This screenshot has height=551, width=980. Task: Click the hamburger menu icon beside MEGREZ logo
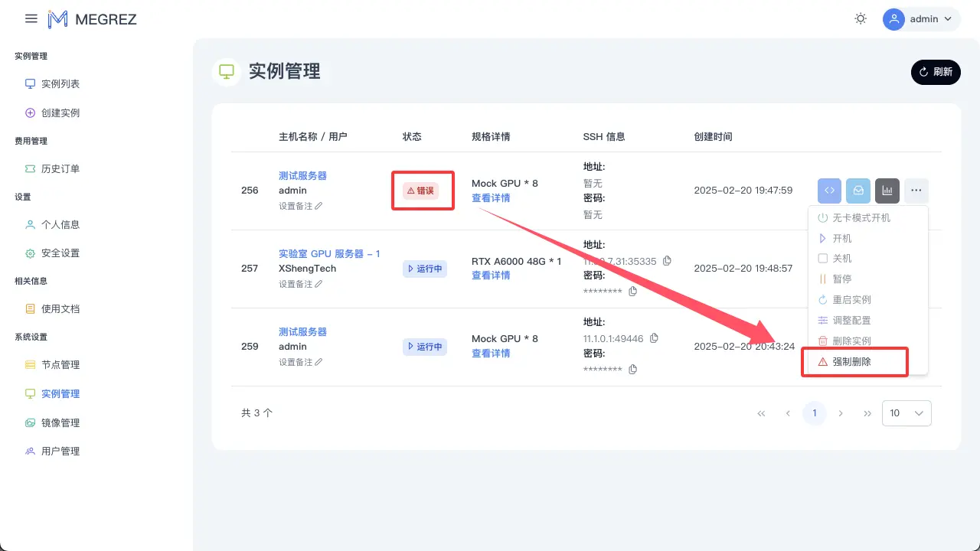31,18
